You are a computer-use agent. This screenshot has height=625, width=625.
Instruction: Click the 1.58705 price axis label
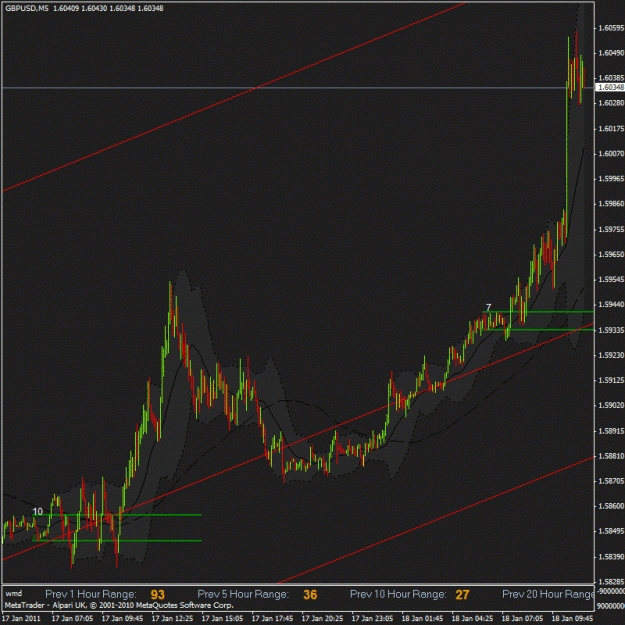611,482
